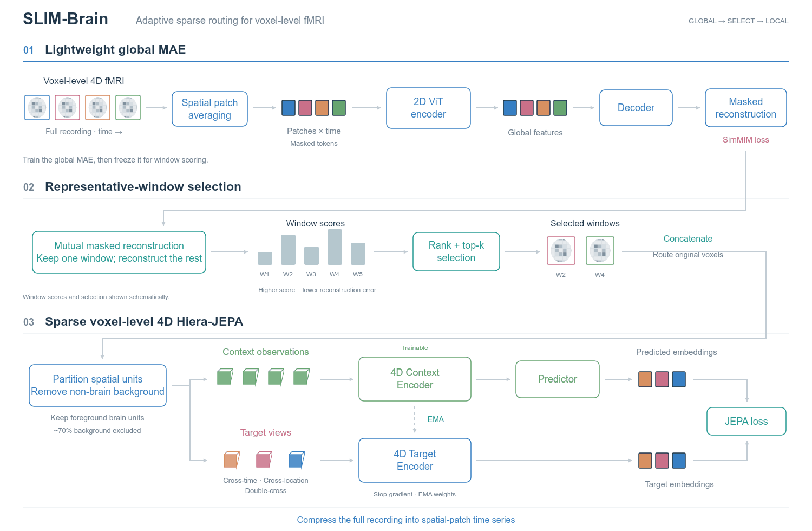
Task: Select the 2D ViT encoder block
Action: tap(428, 108)
